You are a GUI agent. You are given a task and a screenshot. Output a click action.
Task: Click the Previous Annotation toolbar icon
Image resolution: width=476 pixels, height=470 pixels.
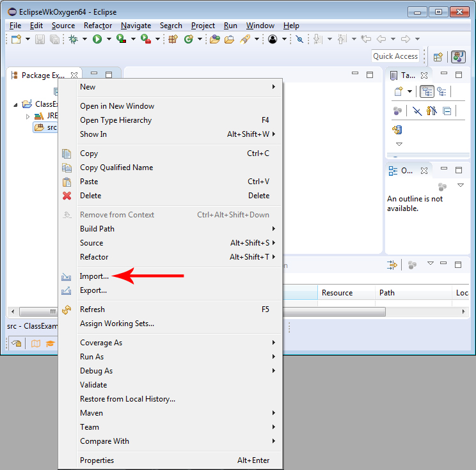342,39
